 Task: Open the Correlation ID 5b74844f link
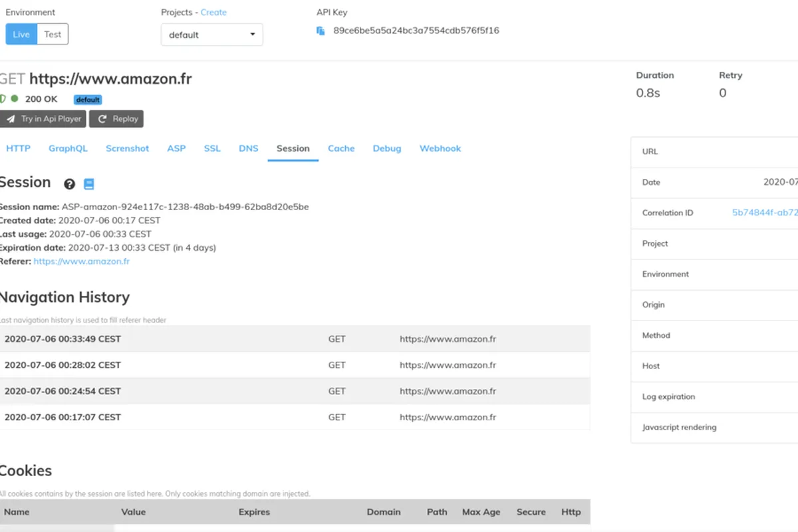(x=765, y=213)
